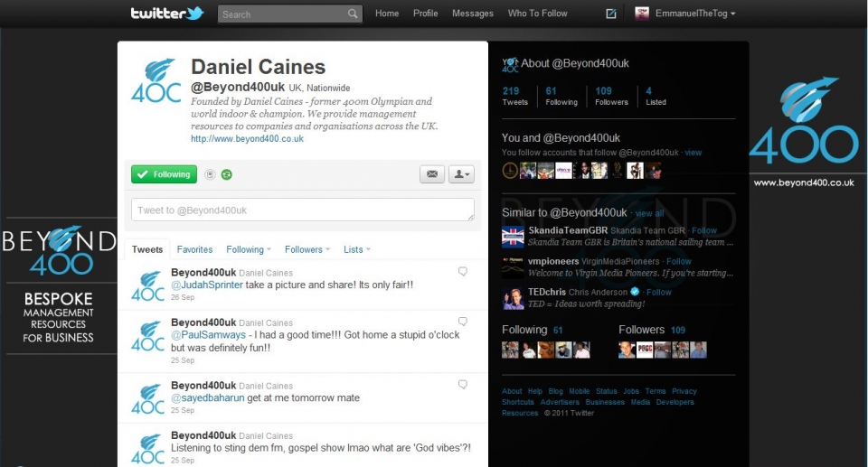Toggle the retweets icon beside Following
This screenshot has height=467, width=868.
[226, 174]
